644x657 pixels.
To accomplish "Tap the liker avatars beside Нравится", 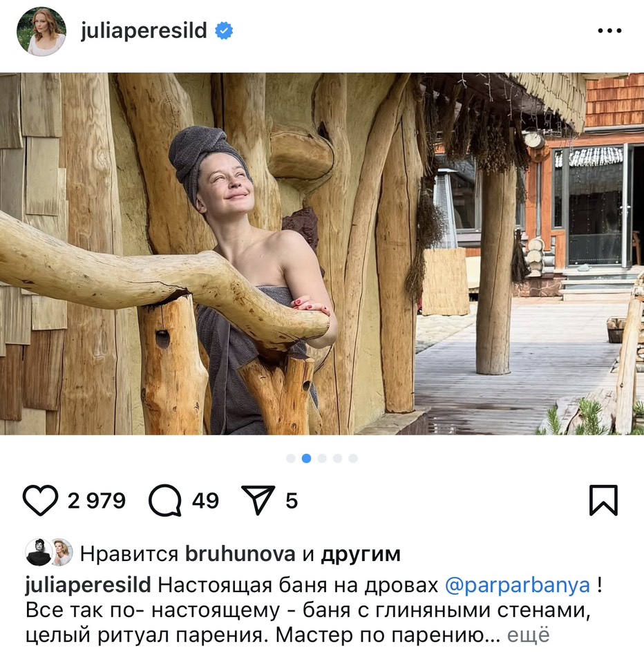I will pyautogui.click(x=50, y=553).
